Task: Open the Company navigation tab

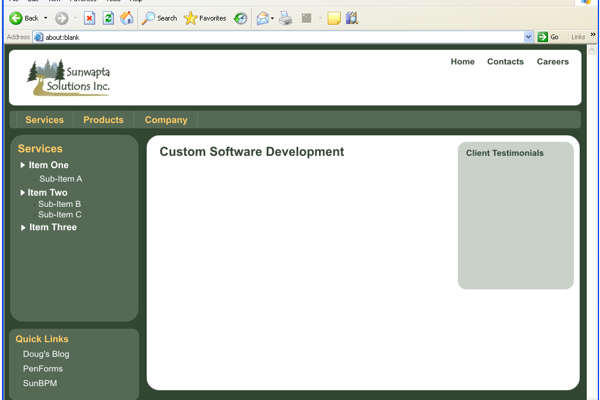Action: 166,120
